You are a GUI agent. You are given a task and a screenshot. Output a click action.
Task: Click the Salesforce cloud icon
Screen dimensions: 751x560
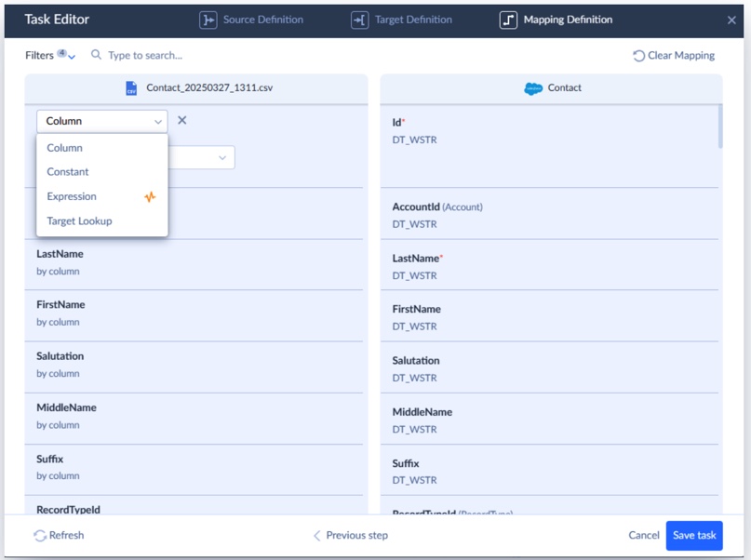click(533, 88)
